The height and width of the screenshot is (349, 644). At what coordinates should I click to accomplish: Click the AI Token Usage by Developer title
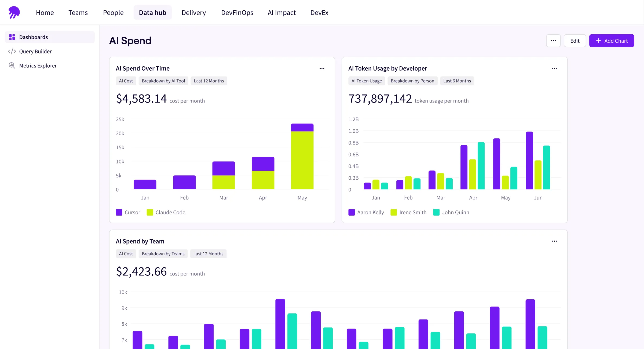point(387,68)
